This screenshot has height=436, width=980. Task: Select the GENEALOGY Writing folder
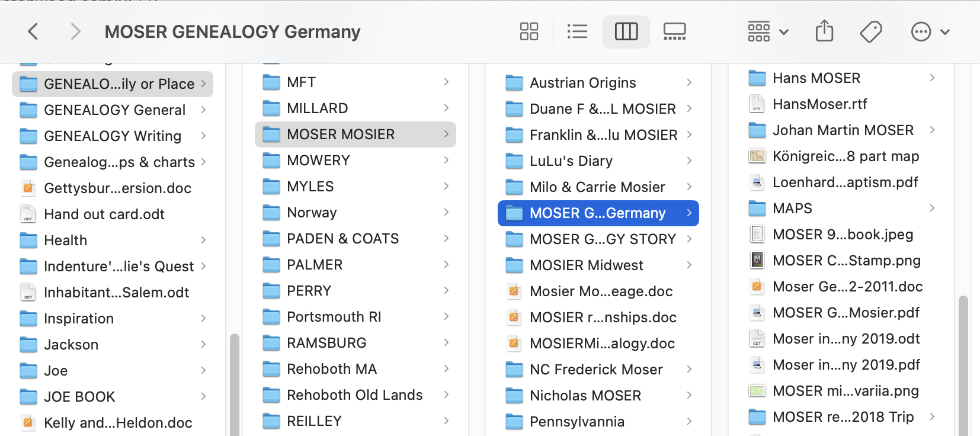(x=113, y=136)
